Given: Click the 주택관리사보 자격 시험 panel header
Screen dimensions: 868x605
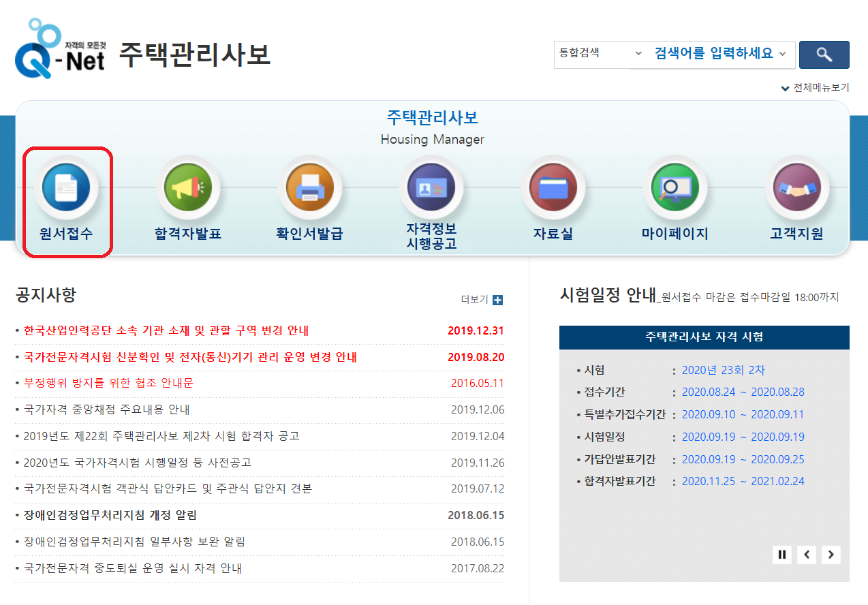Looking at the screenshot, I should [704, 337].
